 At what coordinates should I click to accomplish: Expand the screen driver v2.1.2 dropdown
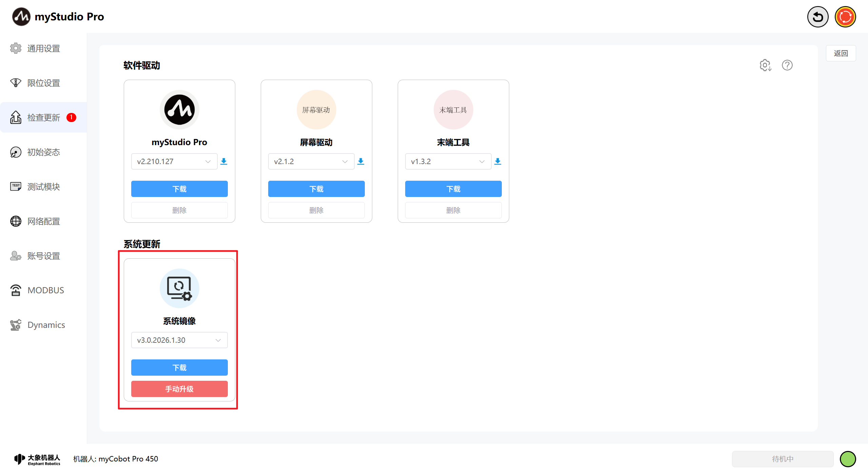[x=311, y=161]
